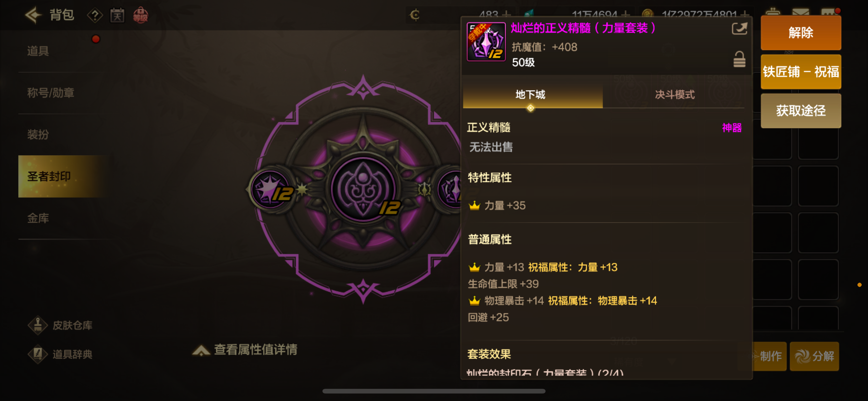Open the question mark help icon
The height and width of the screenshot is (401, 868).
(x=95, y=16)
